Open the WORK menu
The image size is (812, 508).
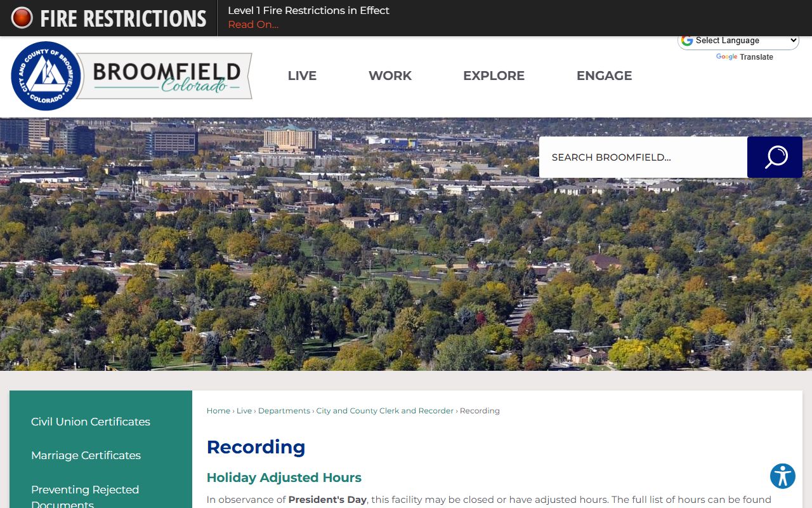click(390, 76)
